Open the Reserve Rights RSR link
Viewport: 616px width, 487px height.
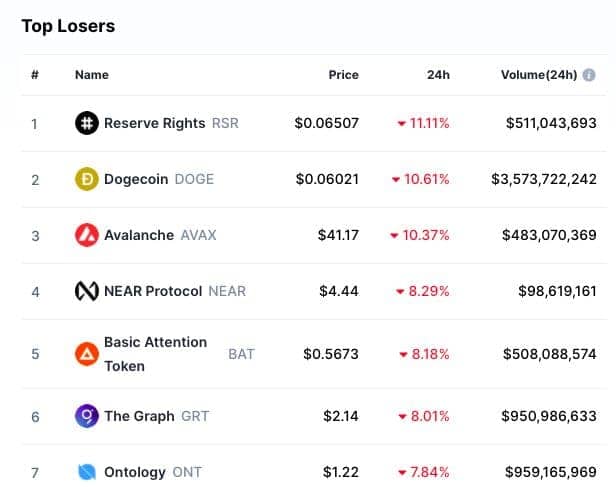[171, 123]
